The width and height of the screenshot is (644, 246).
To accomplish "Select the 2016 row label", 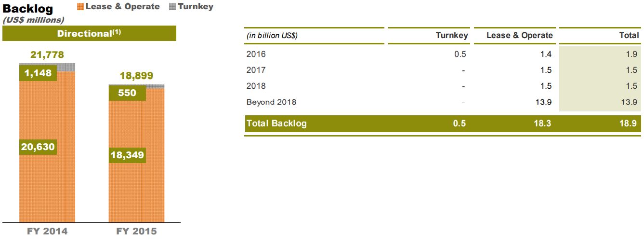I will pos(256,54).
